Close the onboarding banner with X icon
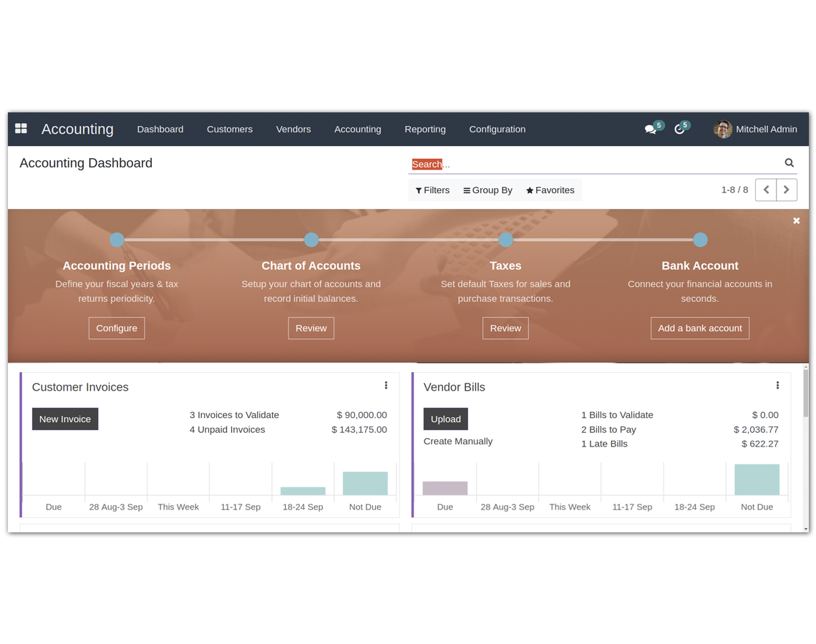816x644 pixels. pos(796,221)
